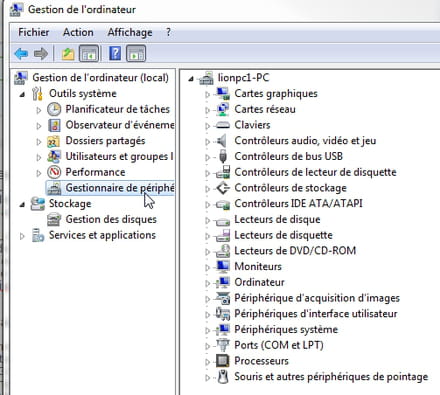
Task: Click the camera icon for Périphérique d'acquisition d'images
Action: [223, 298]
